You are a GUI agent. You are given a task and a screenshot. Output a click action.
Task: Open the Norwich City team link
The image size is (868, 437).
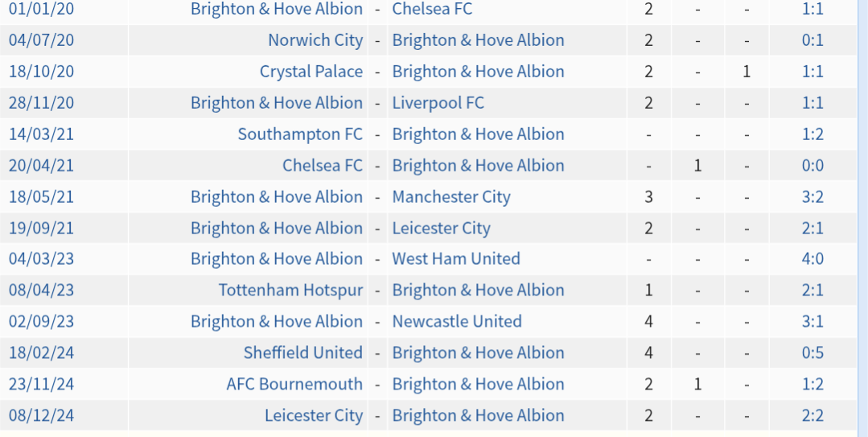pyautogui.click(x=315, y=40)
